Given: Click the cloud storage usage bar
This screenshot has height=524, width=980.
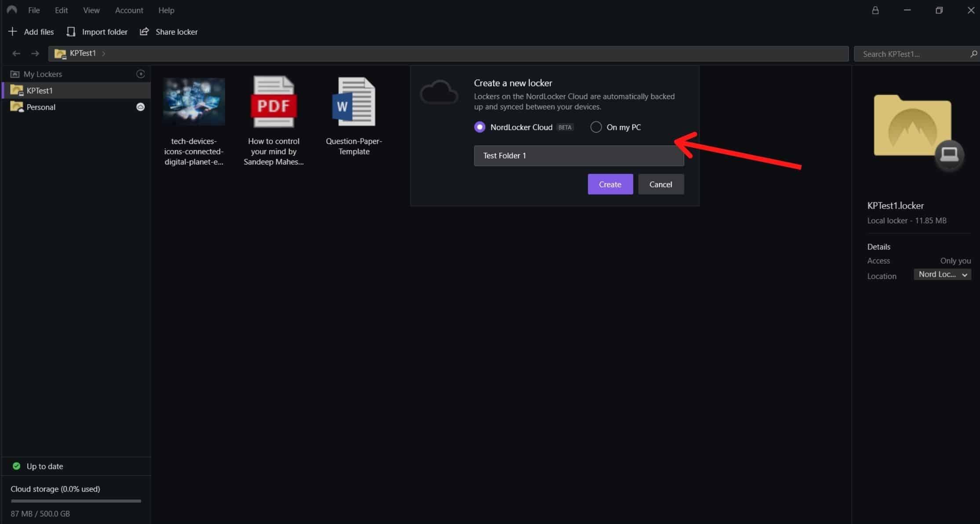Looking at the screenshot, I should point(76,501).
